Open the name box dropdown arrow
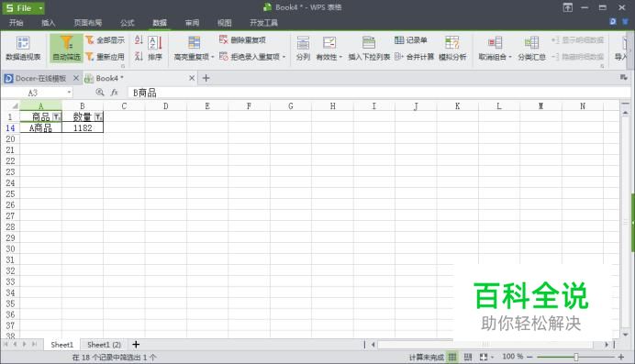This screenshot has width=635, height=364. [69, 93]
